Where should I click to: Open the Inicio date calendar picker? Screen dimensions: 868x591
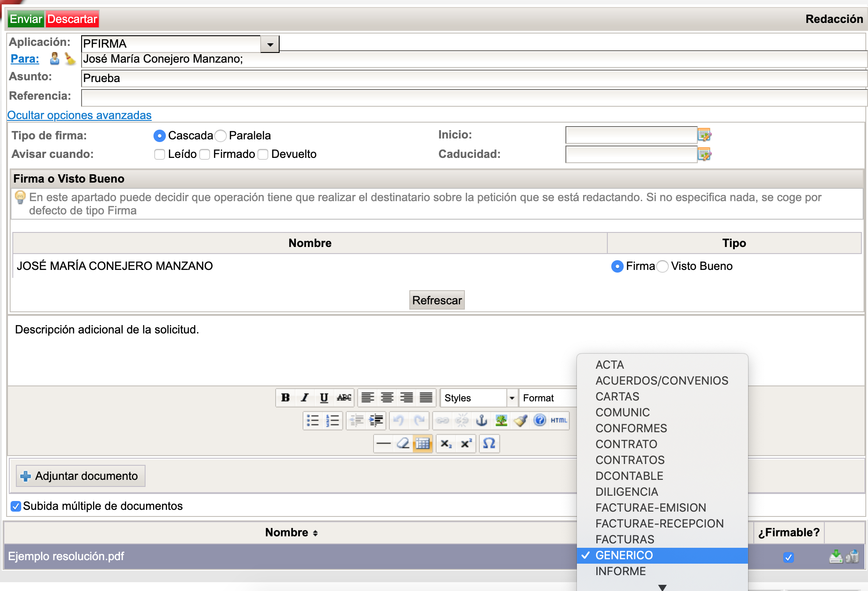(704, 135)
